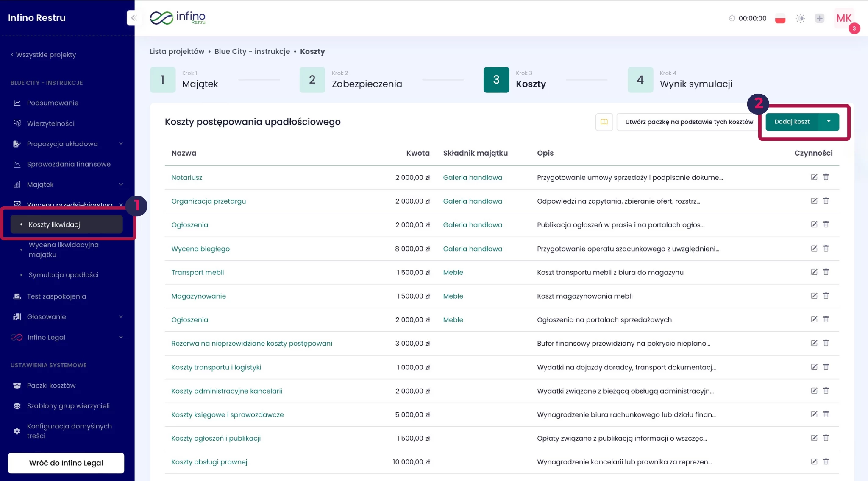Edit the Notariusz cost row
Screen dimensions: 868x481
tap(814, 177)
